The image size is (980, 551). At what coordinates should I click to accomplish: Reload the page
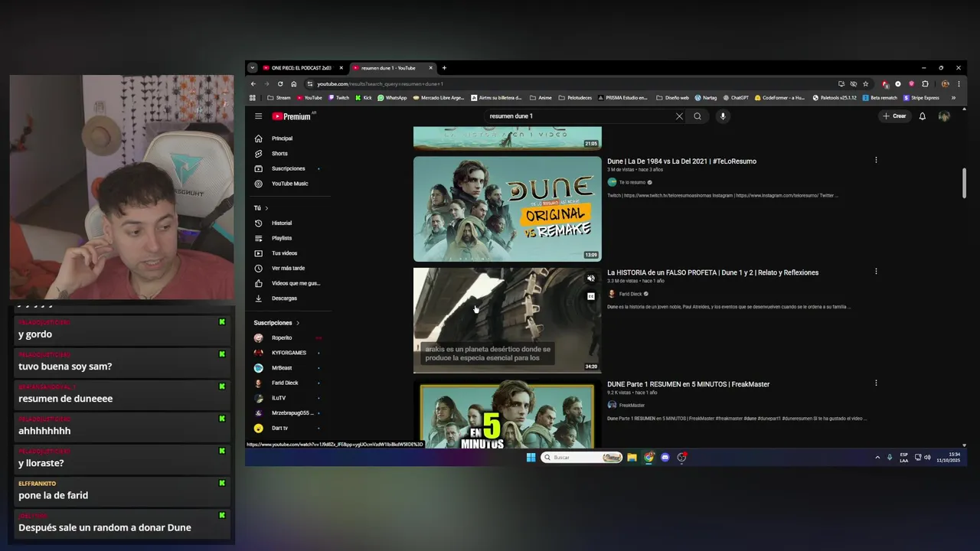point(280,83)
